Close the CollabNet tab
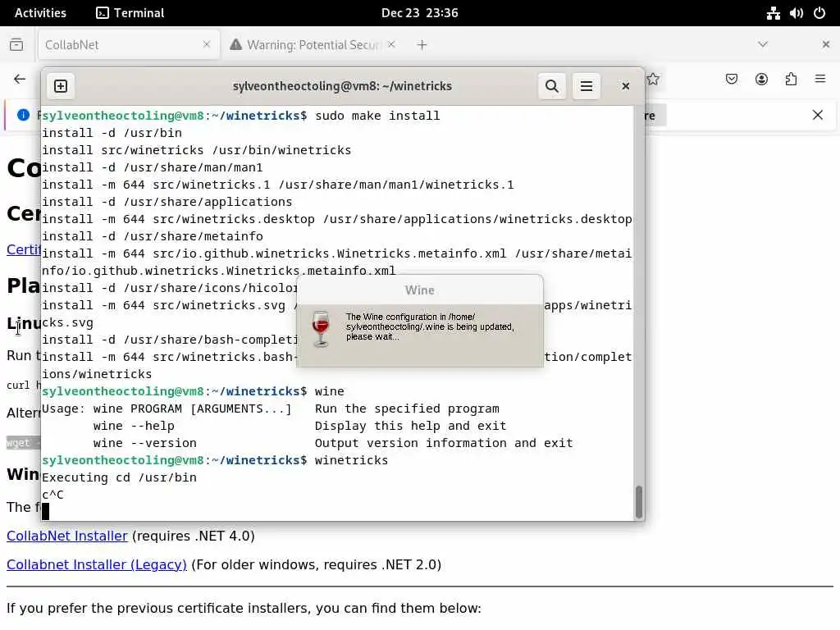 point(207,44)
